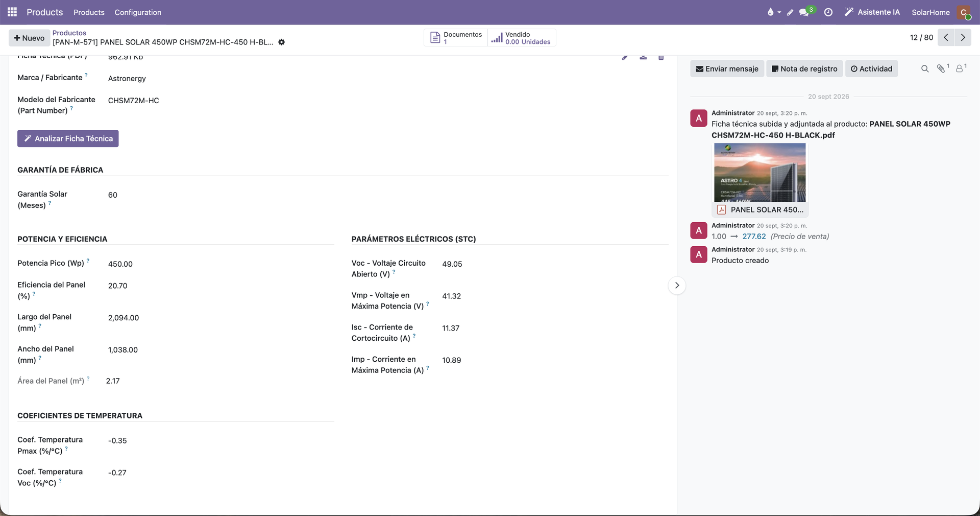
Task: Download the ficha técnica PDF file
Action: pos(643,57)
